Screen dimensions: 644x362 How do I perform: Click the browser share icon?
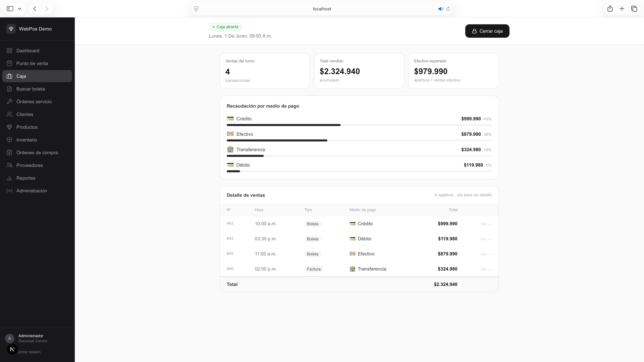pyautogui.click(x=610, y=9)
